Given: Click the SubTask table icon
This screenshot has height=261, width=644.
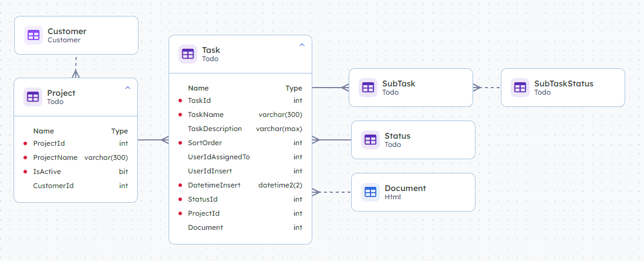Looking at the screenshot, I should pos(368,88).
